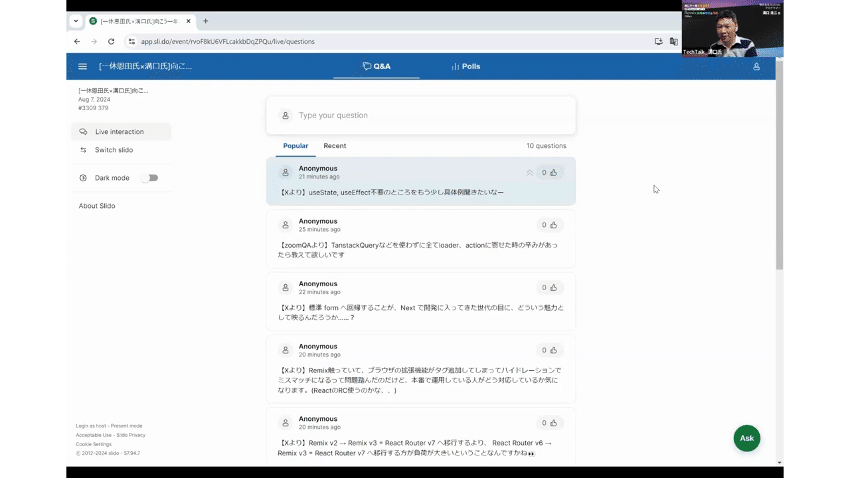Click avatar of the TanstackQuery question
The image size is (850, 478).
(x=285, y=225)
